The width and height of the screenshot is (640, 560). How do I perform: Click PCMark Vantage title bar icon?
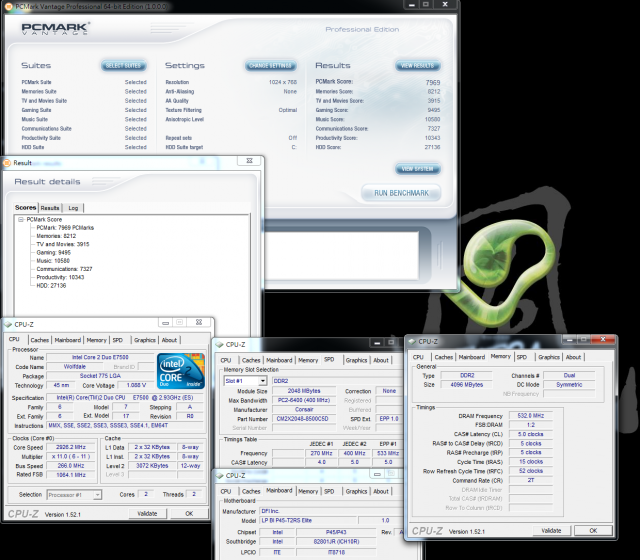tap(8, 6)
